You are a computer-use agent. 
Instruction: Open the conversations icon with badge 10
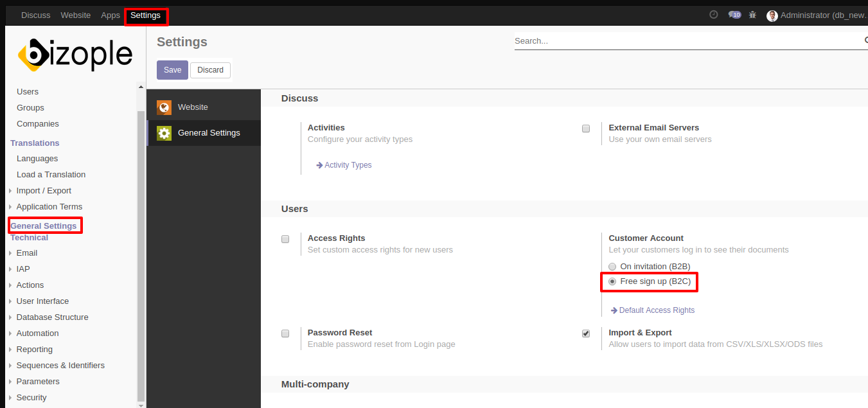[x=734, y=15]
